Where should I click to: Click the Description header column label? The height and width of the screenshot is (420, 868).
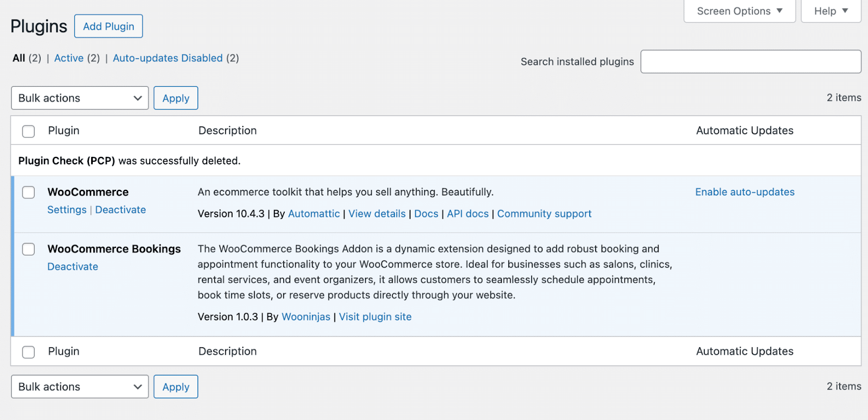[x=227, y=131]
